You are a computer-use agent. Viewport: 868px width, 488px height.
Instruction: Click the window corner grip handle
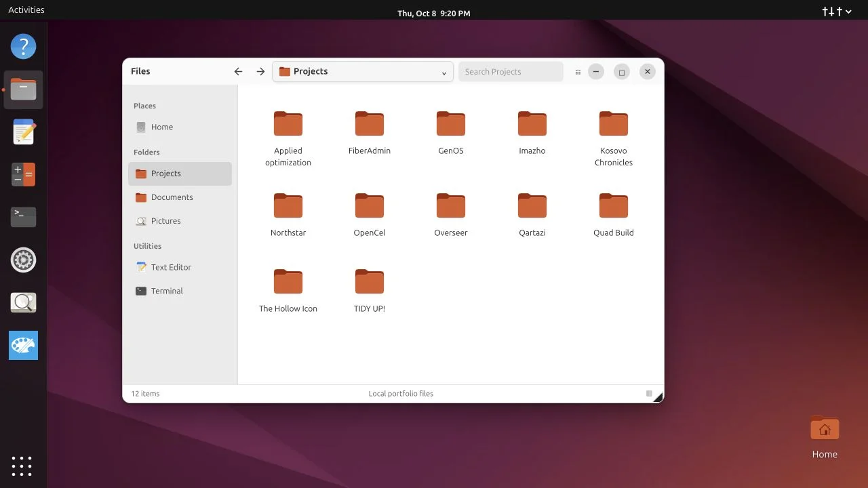point(658,397)
